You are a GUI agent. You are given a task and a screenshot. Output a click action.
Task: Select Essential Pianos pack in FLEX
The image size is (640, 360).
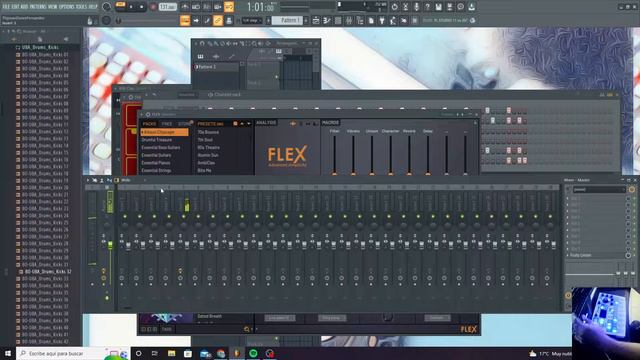point(156,163)
